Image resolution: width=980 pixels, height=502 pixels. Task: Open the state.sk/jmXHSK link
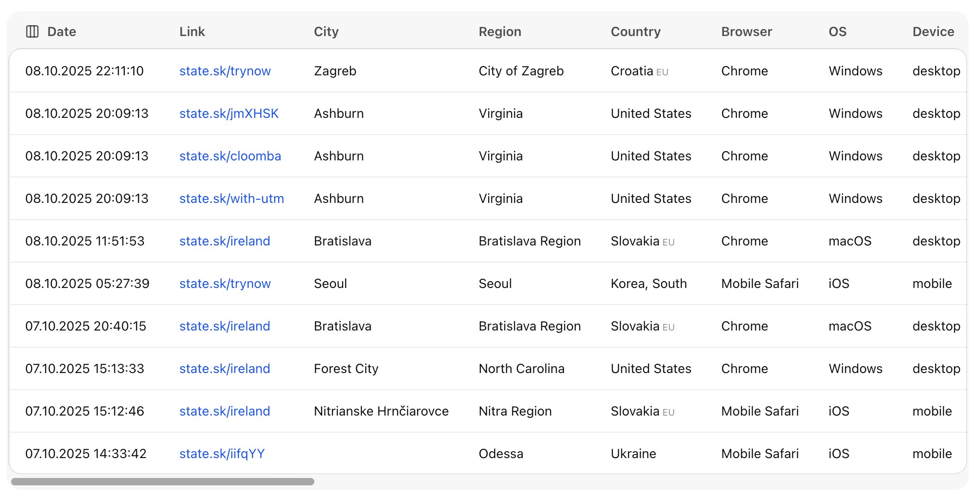[x=229, y=113]
